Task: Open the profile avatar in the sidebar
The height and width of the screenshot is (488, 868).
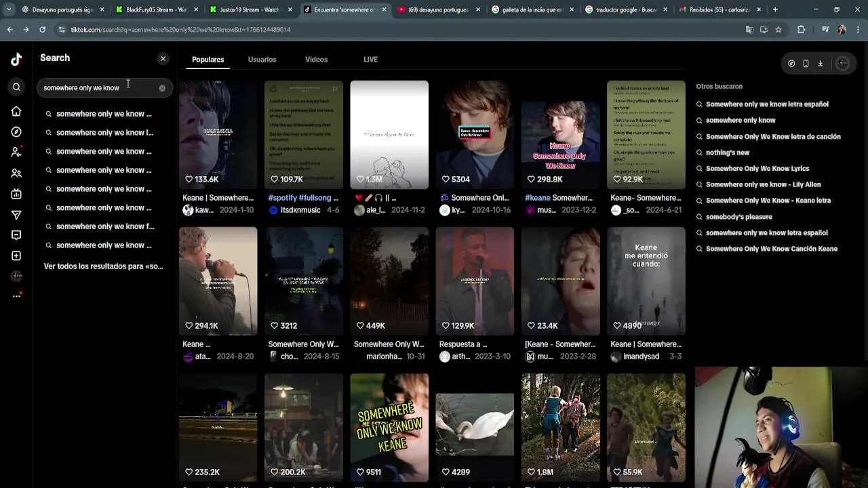Action: pyautogui.click(x=16, y=276)
